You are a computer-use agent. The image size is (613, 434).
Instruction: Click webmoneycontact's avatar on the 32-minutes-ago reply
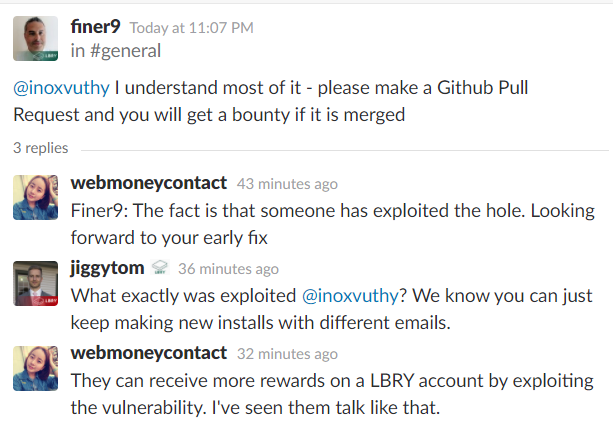point(33,368)
